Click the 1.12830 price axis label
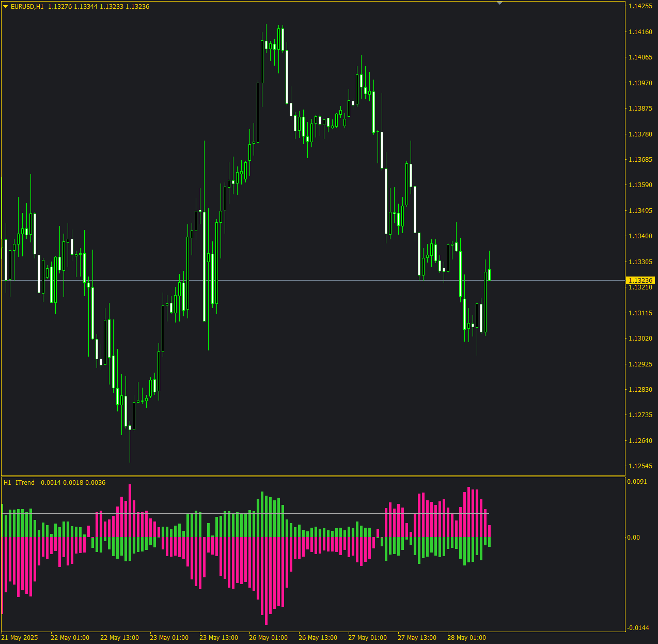 [640, 390]
